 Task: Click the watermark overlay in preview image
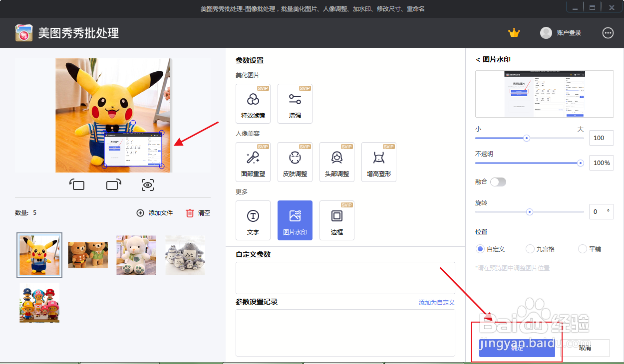pos(133,149)
